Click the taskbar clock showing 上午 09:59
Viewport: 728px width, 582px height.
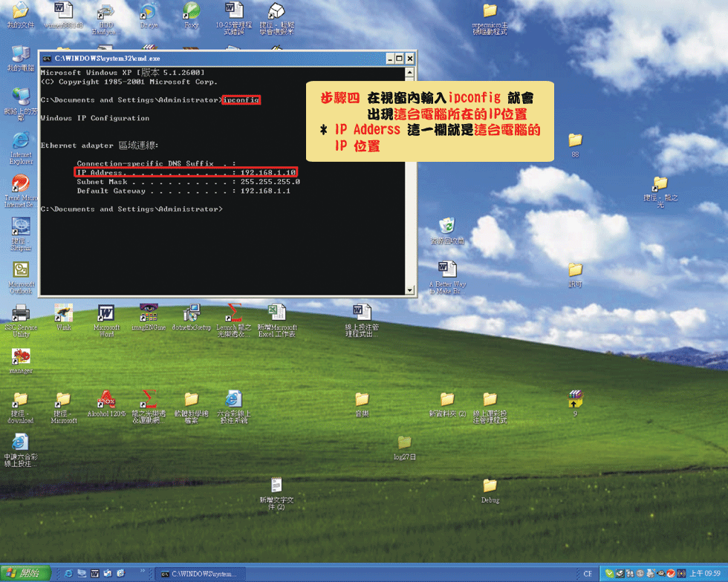click(x=705, y=574)
